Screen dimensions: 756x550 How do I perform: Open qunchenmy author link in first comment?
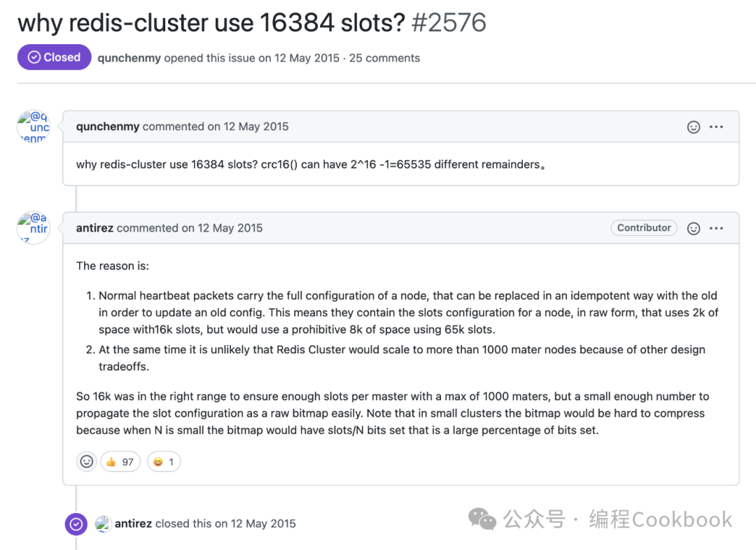click(108, 127)
